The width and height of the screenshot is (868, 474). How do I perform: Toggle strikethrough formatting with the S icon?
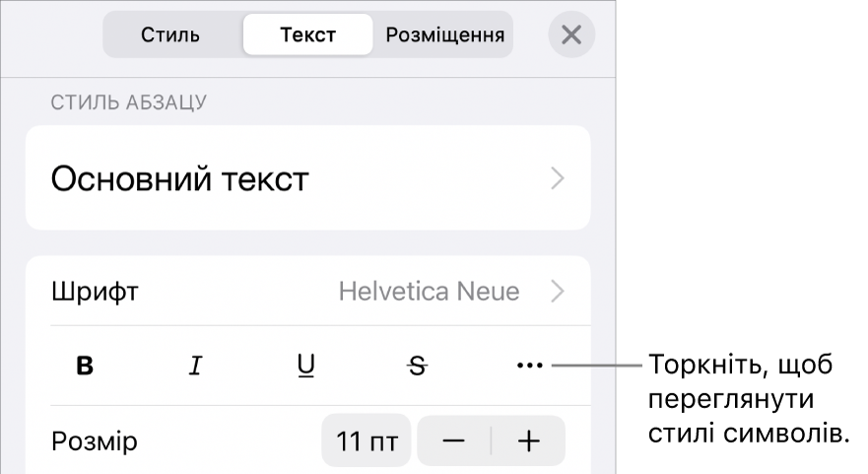point(418,366)
